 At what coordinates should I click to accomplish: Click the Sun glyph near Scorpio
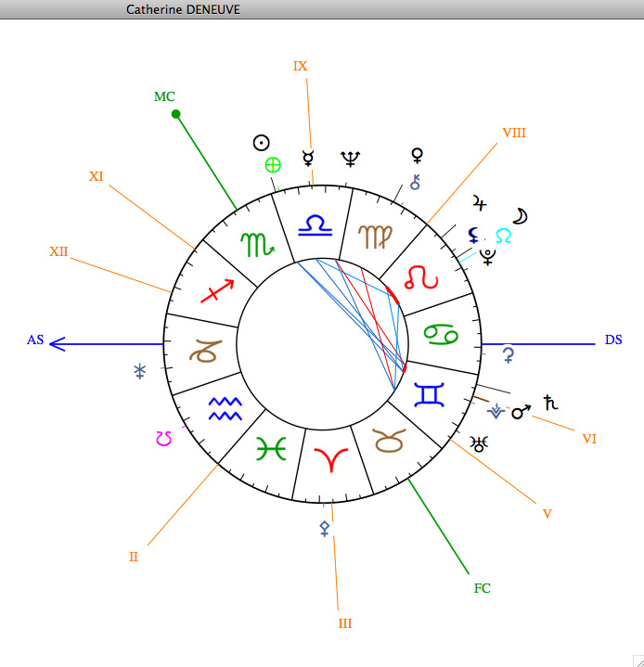click(x=261, y=143)
